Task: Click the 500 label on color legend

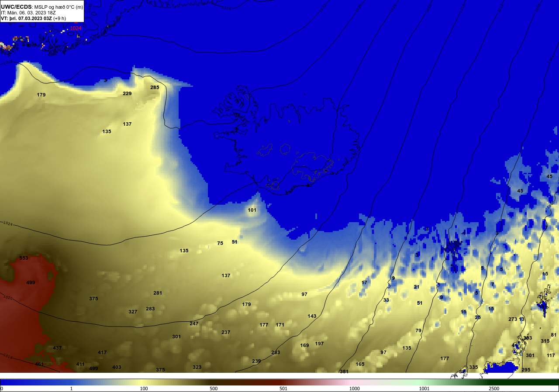Action: (x=214, y=389)
